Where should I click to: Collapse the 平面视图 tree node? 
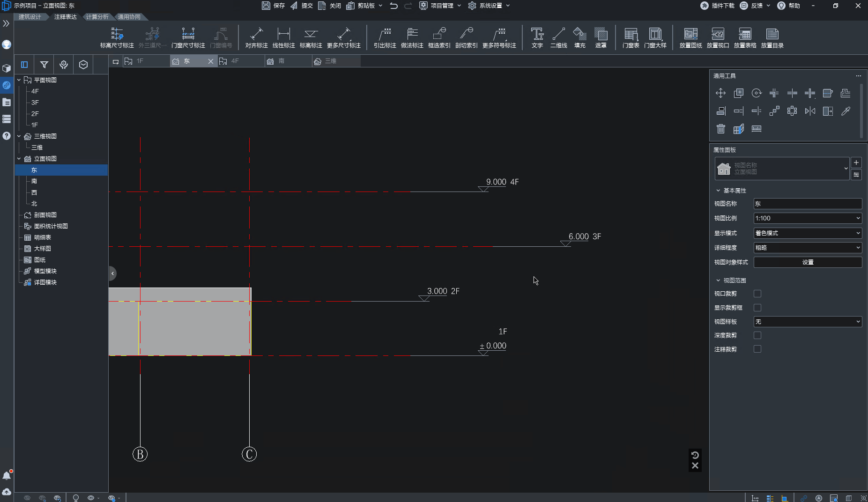coord(19,80)
